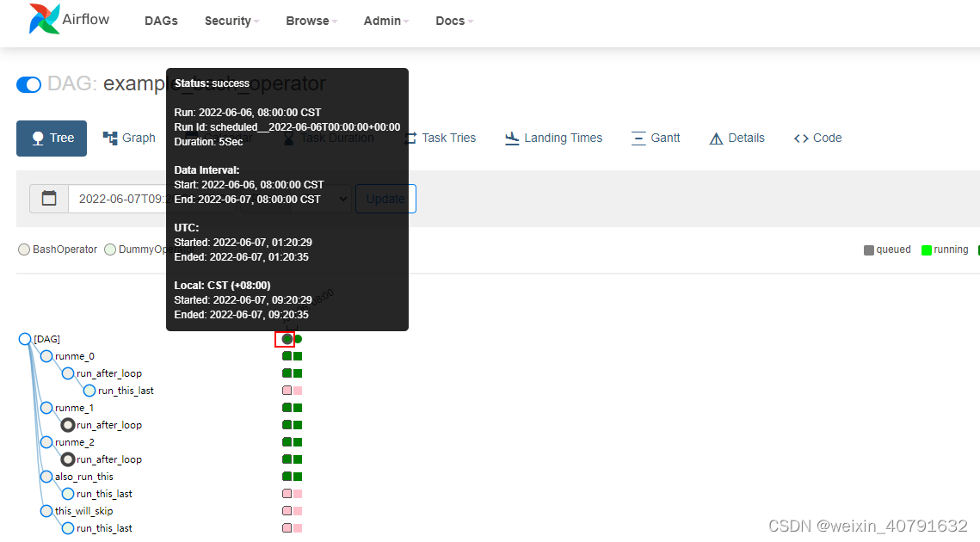Switch to the Gantt tab

[x=656, y=139]
